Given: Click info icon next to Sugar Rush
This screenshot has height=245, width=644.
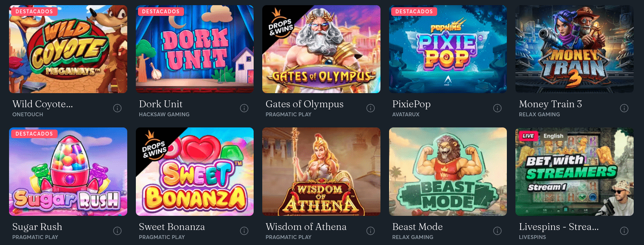Looking at the screenshot, I should tap(117, 231).
